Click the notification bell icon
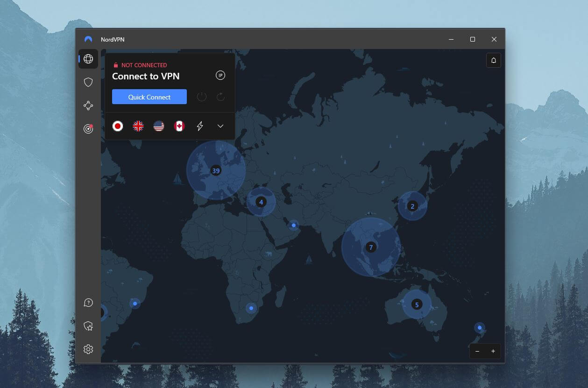 pyautogui.click(x=494, y=60)
